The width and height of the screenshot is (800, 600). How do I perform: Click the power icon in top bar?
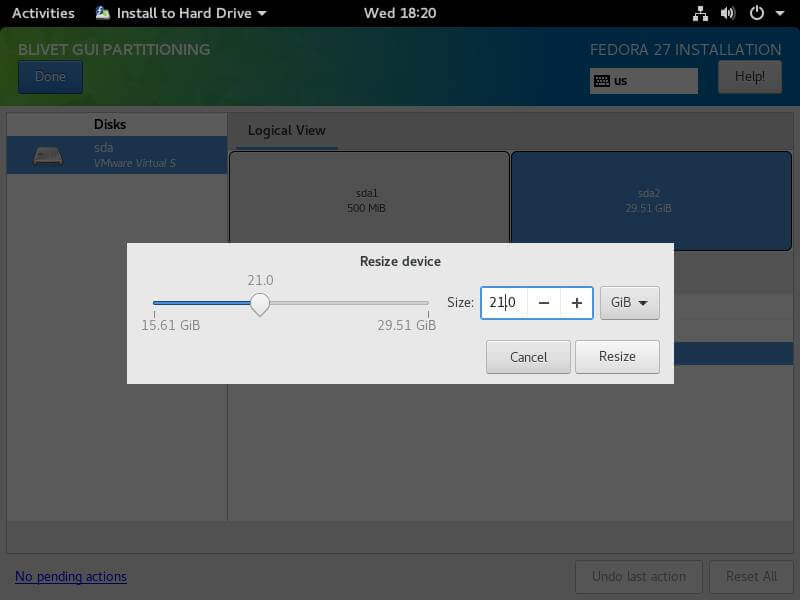tap(757, 13)
